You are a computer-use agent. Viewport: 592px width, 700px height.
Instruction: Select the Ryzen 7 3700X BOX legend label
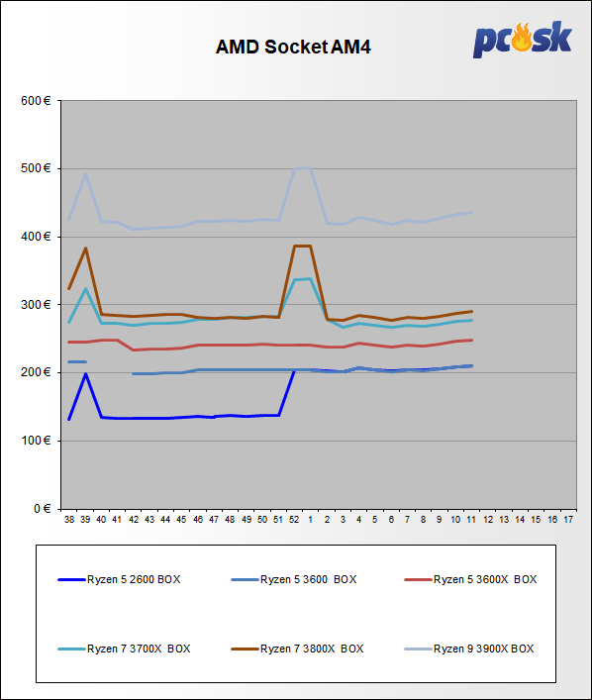pos(139,649)
